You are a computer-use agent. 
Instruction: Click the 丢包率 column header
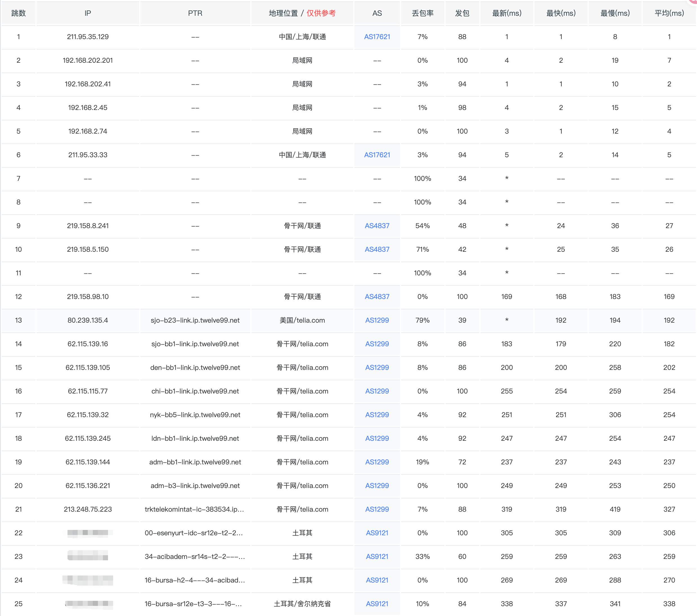tap(422, 13)
